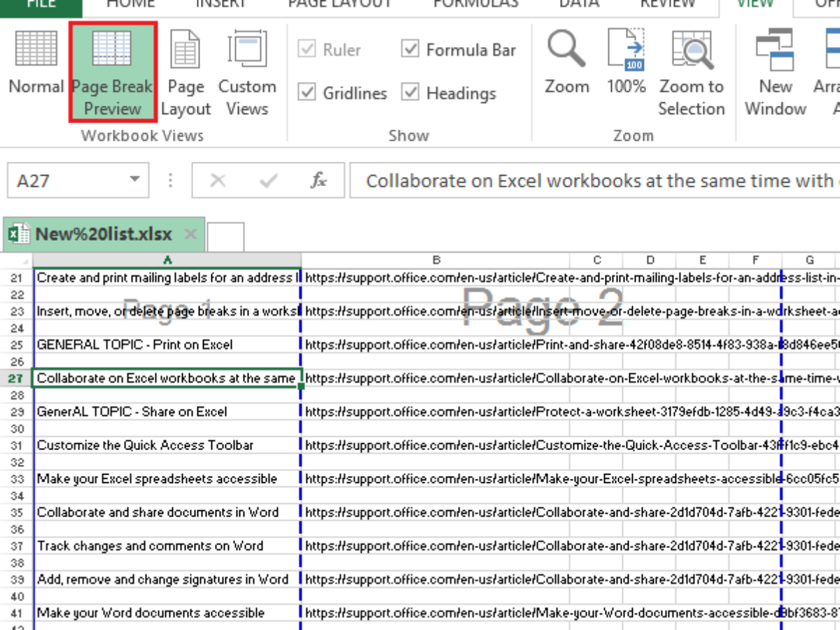Click Zoom to Selection
The width and height of the screenshot is (840, 630).
(692, 73)
